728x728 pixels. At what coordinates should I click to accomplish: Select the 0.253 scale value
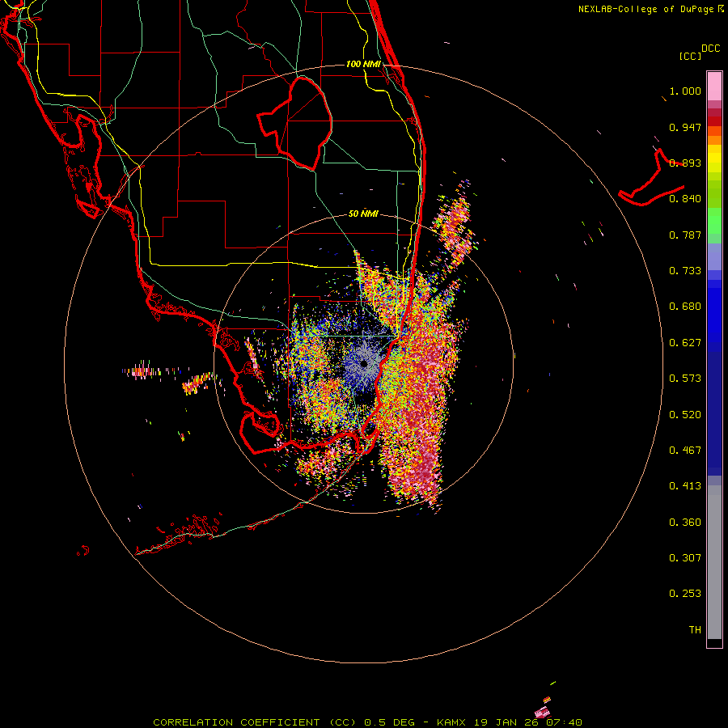coord(685,594)
